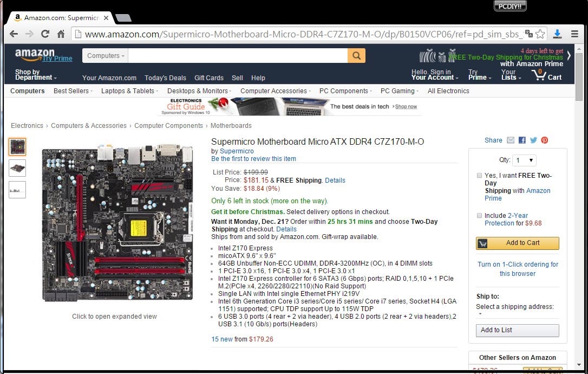
Task: Go to the browser home page icon
Action: click(x=61, y=34)
